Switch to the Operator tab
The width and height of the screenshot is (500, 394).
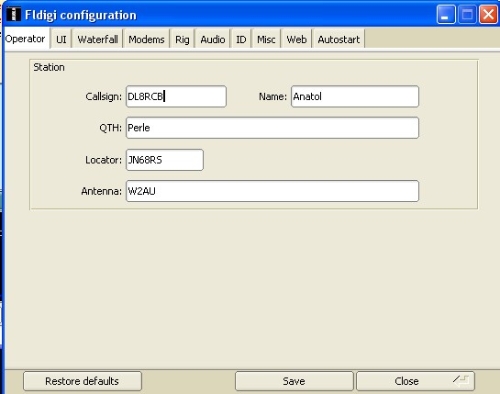[26, 39]
